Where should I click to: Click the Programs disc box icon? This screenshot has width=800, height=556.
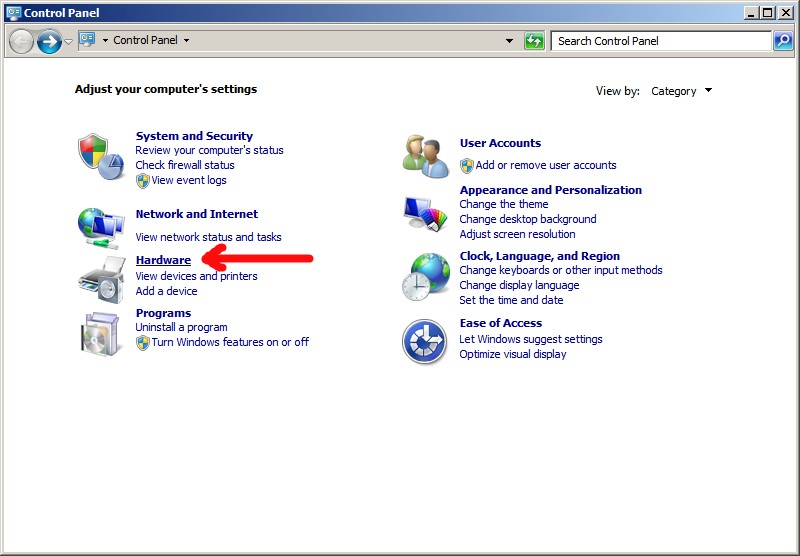tap(101, 334)
